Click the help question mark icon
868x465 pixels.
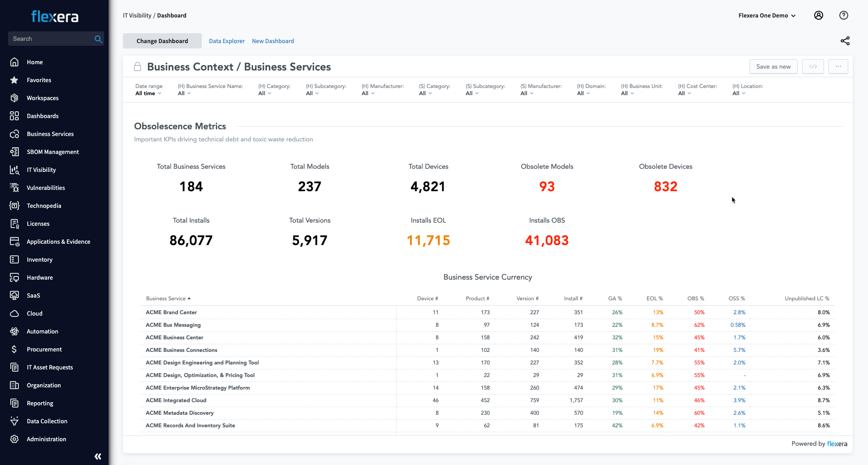(x=843, y=15)
